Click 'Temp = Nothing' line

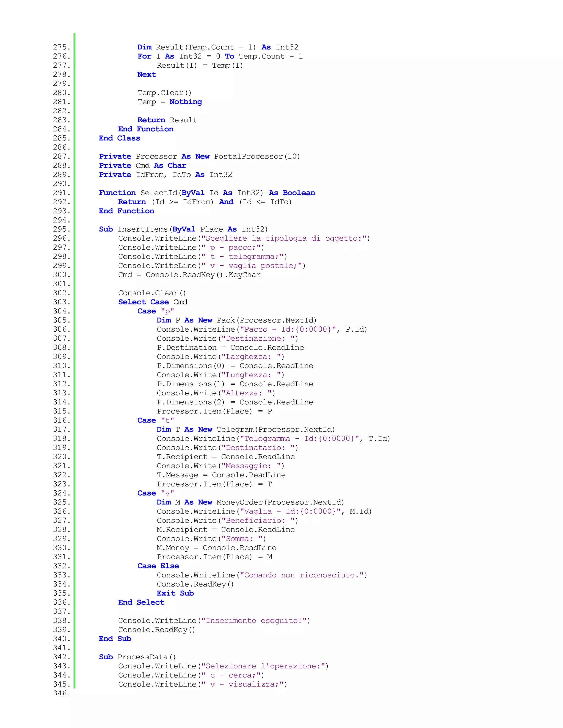tap(169, 102)
